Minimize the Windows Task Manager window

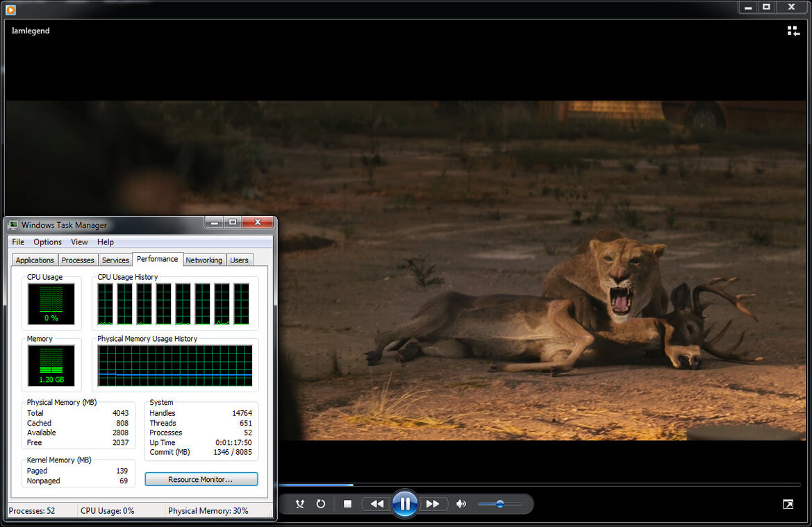(x=215, y=223)
